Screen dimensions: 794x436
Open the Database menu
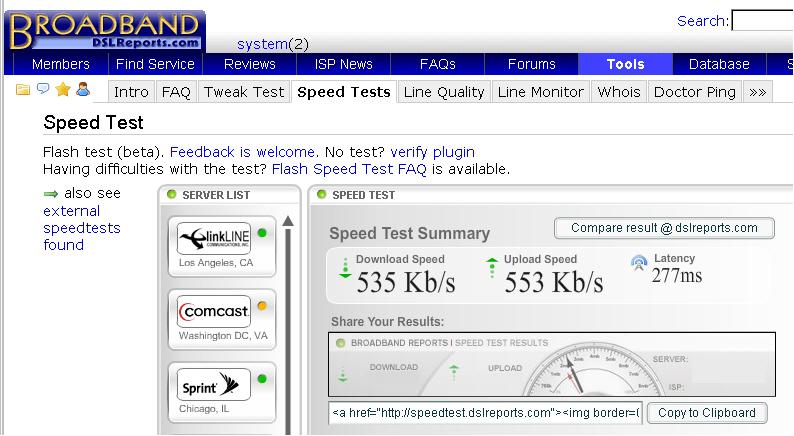719,64
